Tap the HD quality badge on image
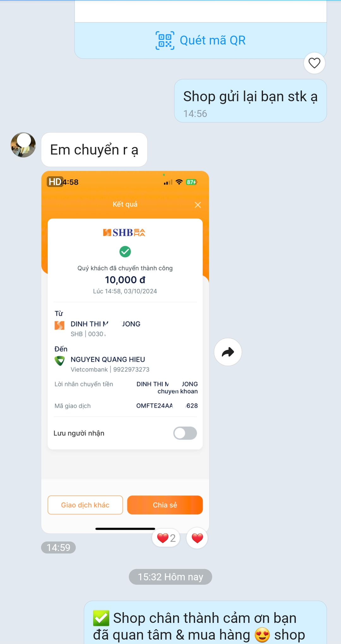This screenshot has width=341, height=644. click(x=55, y=182)
